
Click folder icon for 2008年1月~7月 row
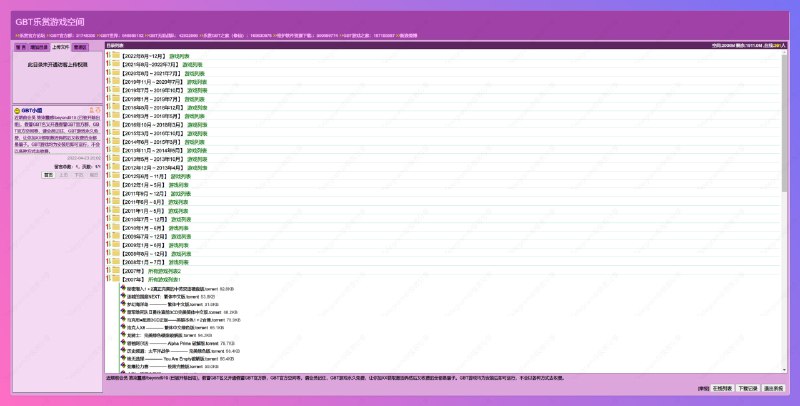coord(115,262)
